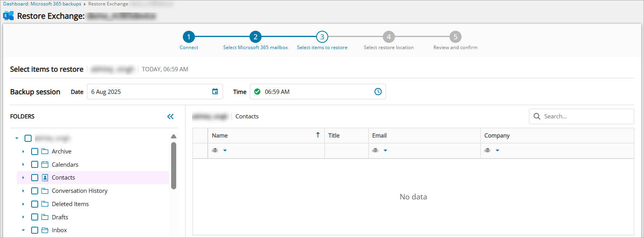
Task: Click the folder list scrollbar thumb
Action: (173, 166)
